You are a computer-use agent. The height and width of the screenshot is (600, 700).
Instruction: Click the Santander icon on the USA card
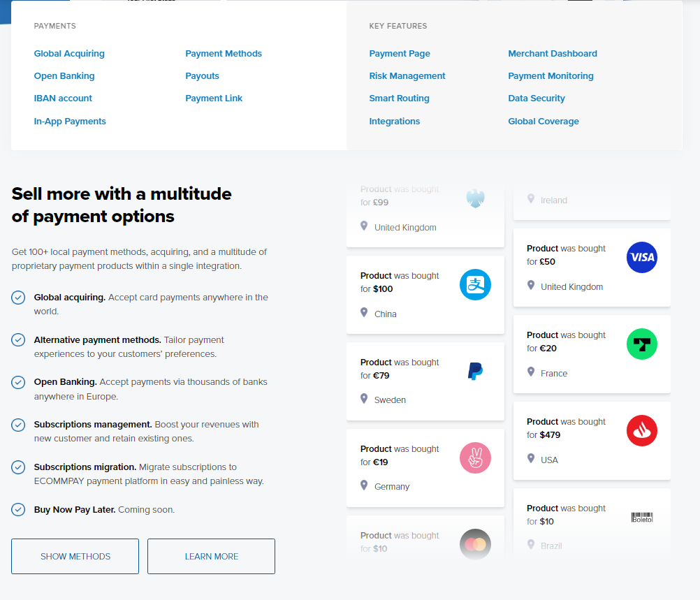(x=641, y=430)
